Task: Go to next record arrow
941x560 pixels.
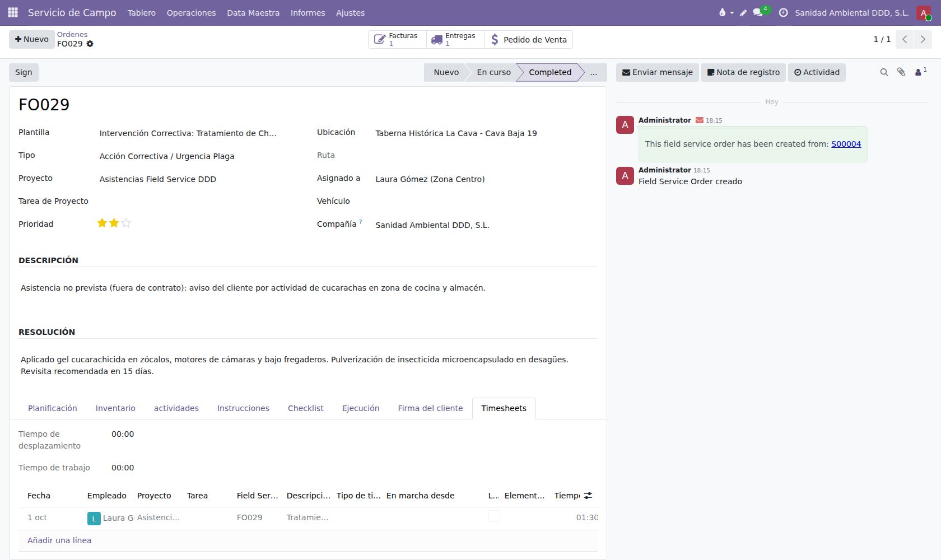Action: point(923,39)
